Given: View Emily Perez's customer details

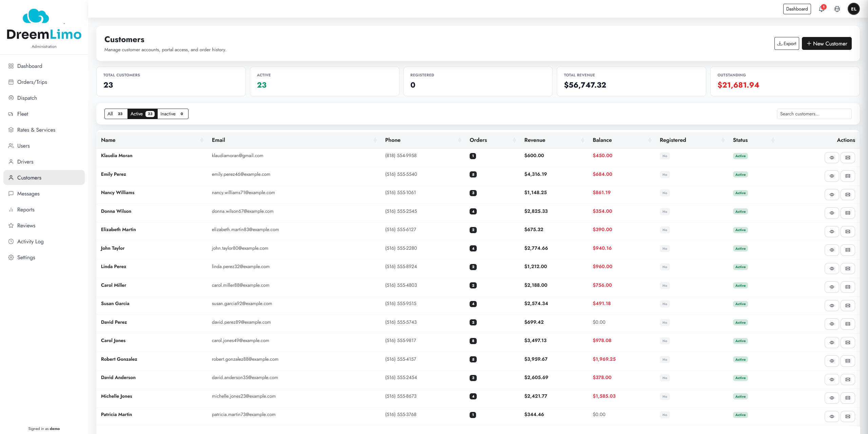Looking at the screenshot, I should tap(832, 176).
